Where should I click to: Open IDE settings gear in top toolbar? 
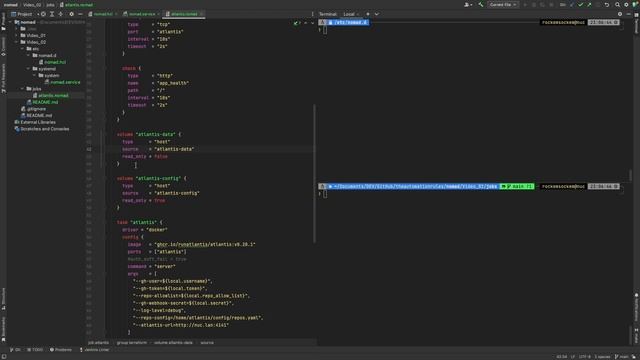point(626,4)
